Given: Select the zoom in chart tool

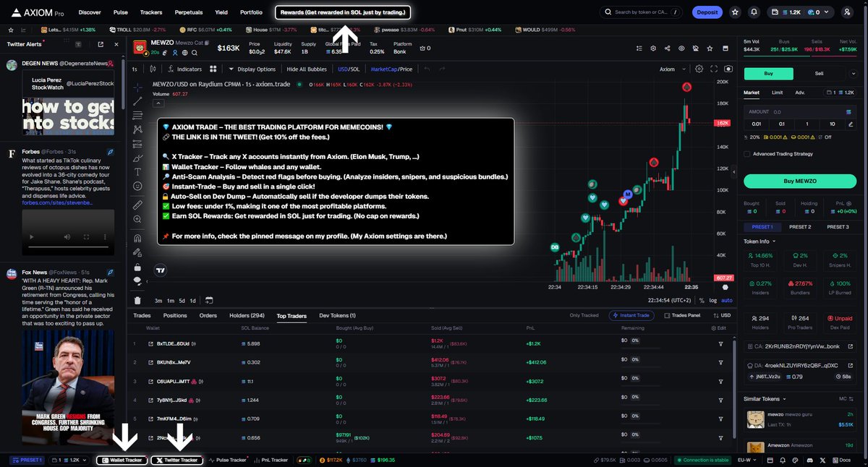Looking at the screenshot, I should click(x=137, y=219).
